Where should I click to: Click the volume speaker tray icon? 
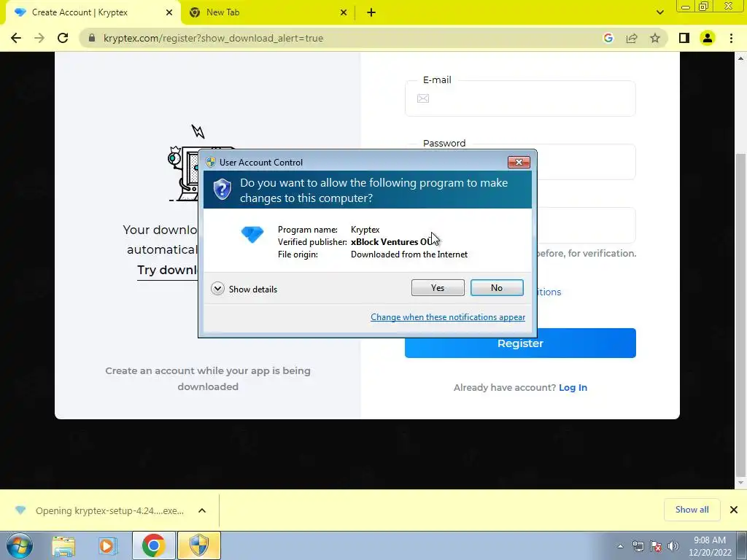pyautogui.click(x=673, y=546)
